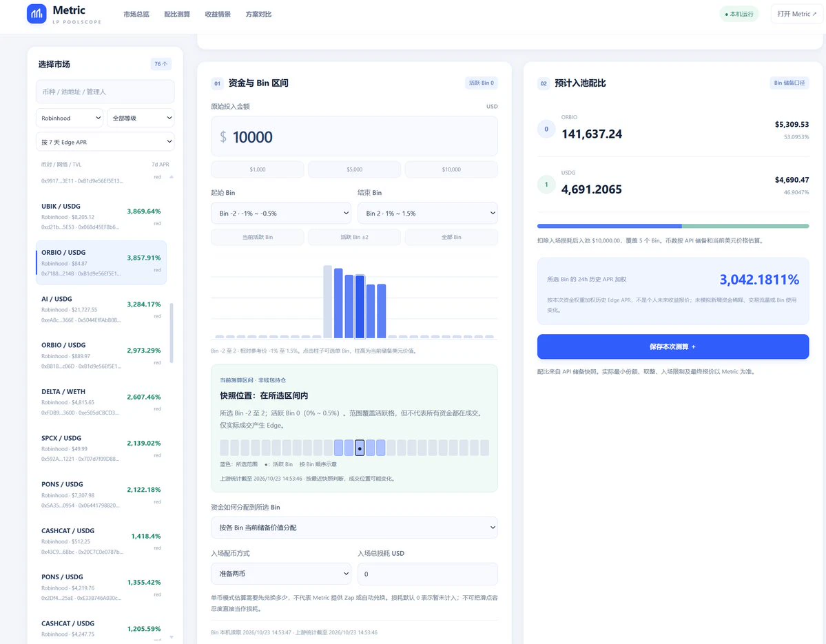Image resolution: width=826 pixels, height=644 pixels.
Task: Select the active Bin cell with the dot
Action: (x=360, y=448)
